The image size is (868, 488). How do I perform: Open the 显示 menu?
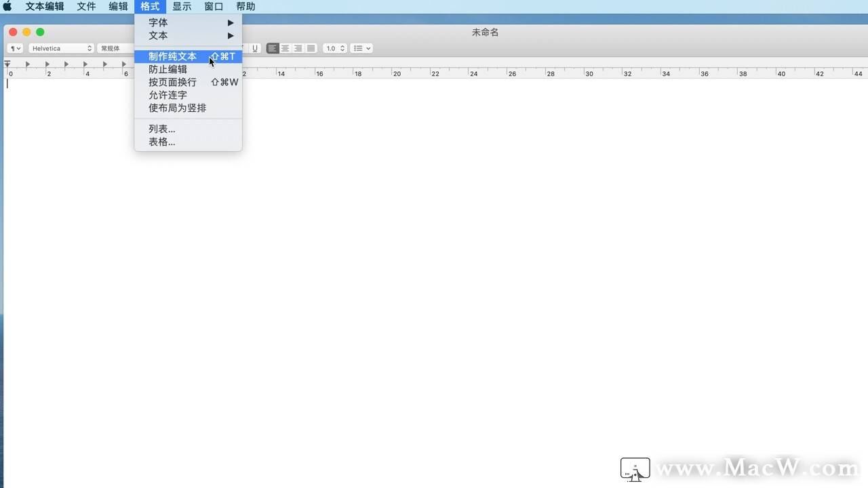(x=181, y=6)
